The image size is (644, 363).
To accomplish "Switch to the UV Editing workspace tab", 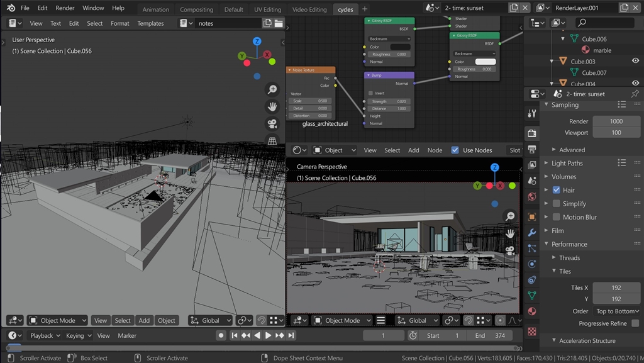I will pos(267,9).
